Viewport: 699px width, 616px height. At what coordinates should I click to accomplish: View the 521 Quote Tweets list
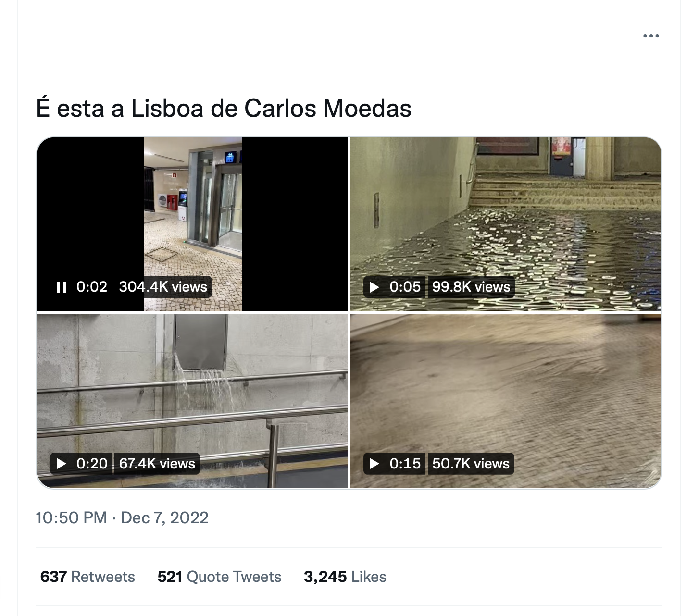(219, 577)
